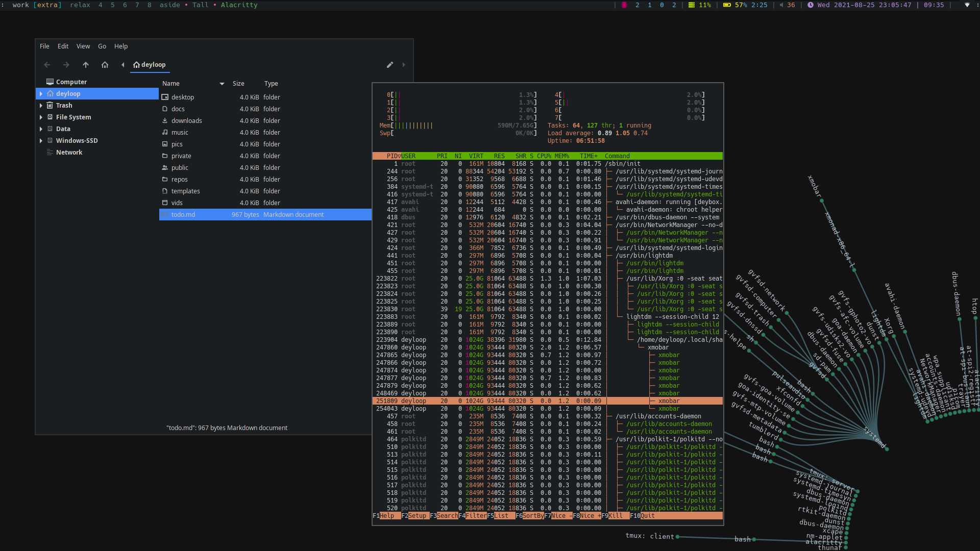The height and width of the screenshot is (551, 980).
Task: Click the back navigation arrow
Action: click(x=47, y=65)
